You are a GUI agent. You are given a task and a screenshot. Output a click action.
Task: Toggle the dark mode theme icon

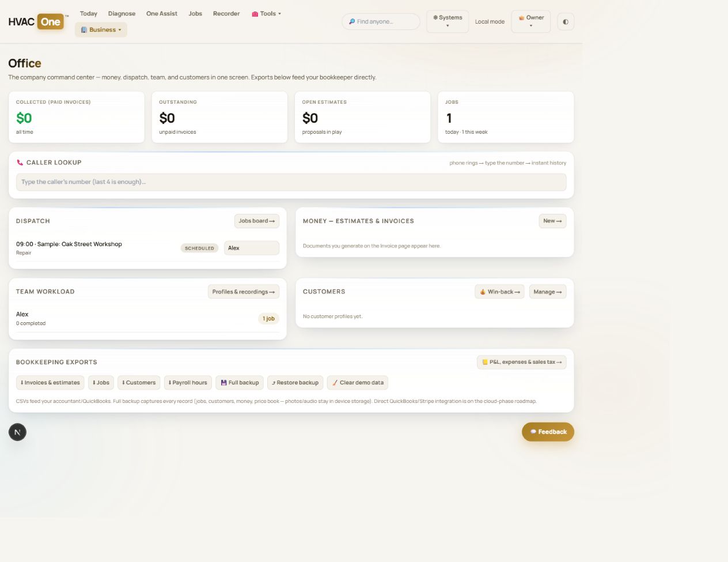(566, 22)
